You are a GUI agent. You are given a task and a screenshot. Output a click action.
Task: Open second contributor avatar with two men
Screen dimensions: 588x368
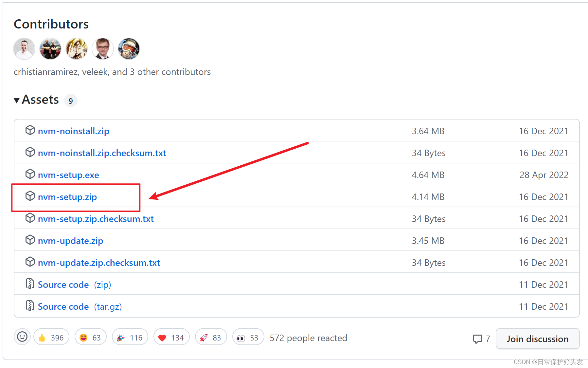50,49
